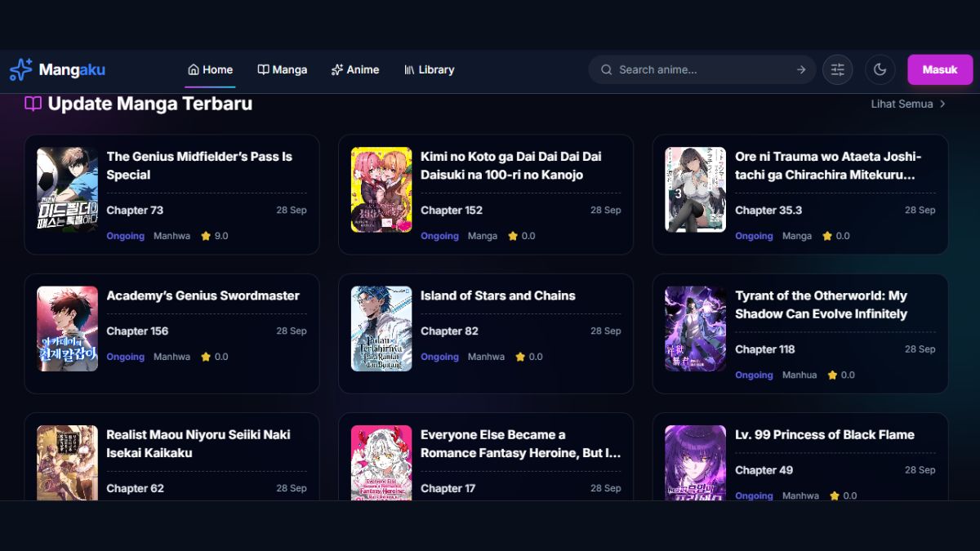Click the Manga book icon in navbar
Screen dimensions: 980x551
263,70
